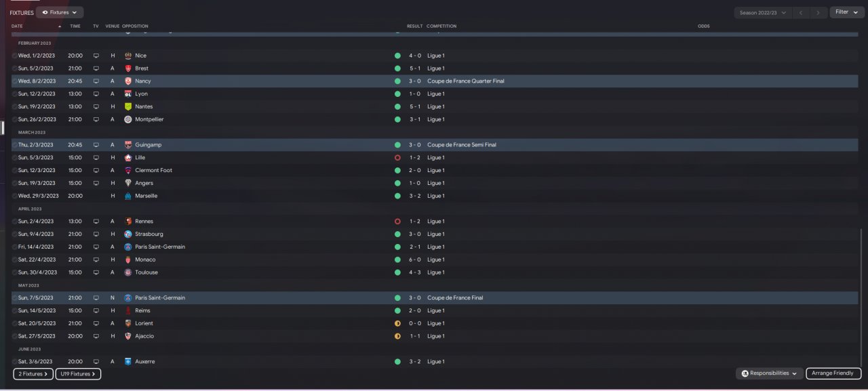Screen dimensions: 868x391
Task: Click the Lille loss result indicator
Action: (x=397, y=157)
